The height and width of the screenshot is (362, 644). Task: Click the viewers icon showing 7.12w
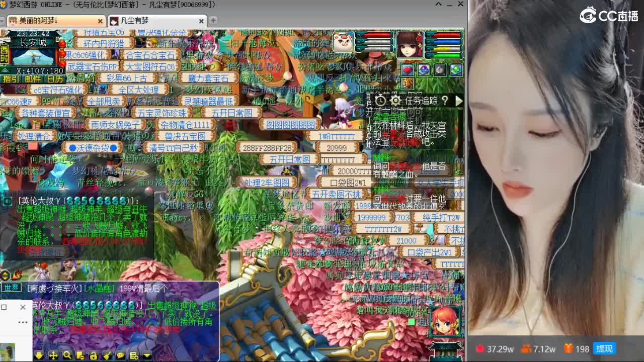(527, 348)
